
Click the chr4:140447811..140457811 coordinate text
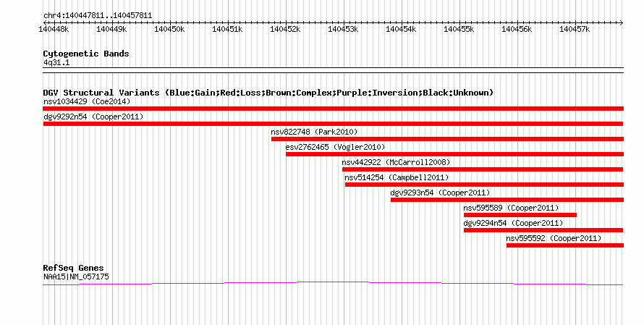pyautogui.click(x=98, y=15)
